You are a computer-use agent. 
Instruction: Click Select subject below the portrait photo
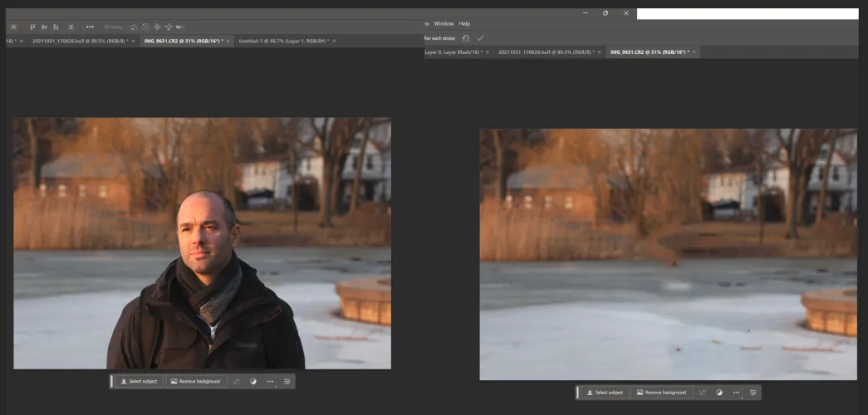pos(138,381)
